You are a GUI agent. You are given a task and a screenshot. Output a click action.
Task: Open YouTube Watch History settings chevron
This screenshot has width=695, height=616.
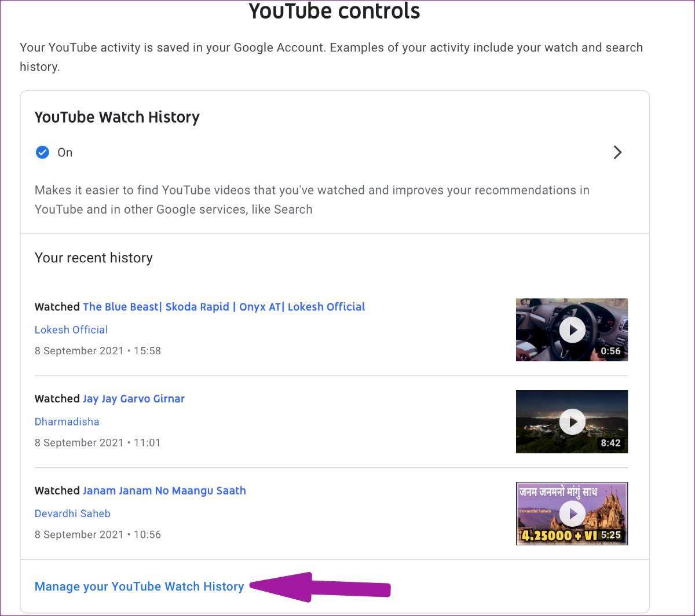(617, 152)
